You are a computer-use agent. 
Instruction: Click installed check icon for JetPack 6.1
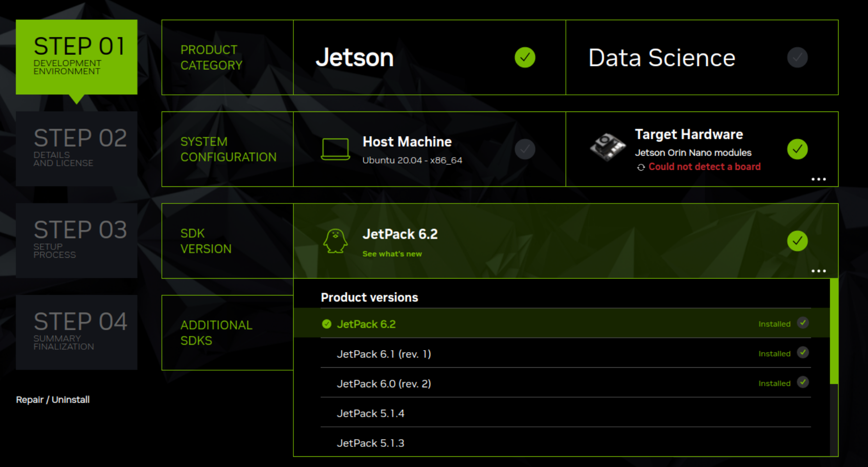tap(802, 353)
